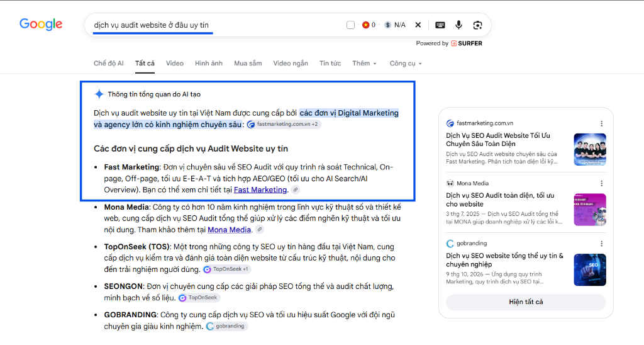Switch to the Video ngắn tab

(291, 64)
